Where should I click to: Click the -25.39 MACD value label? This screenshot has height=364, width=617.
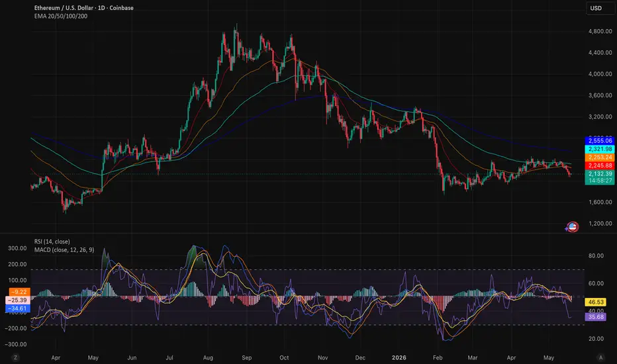pos(18,300)
